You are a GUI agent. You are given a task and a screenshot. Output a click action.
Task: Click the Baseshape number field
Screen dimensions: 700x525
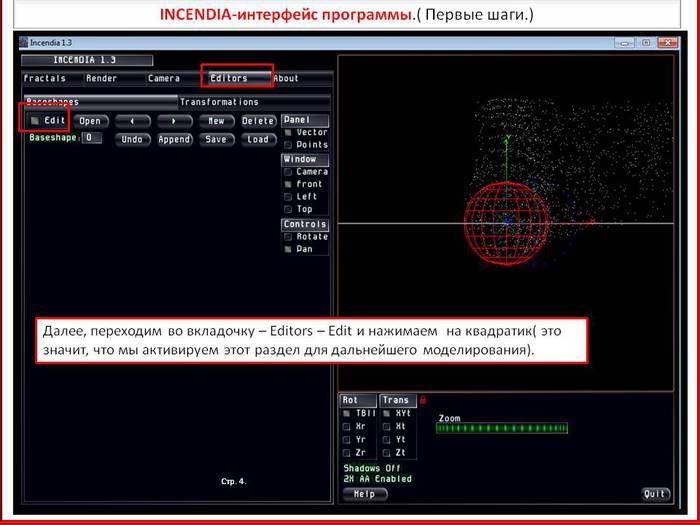[92, 138]
